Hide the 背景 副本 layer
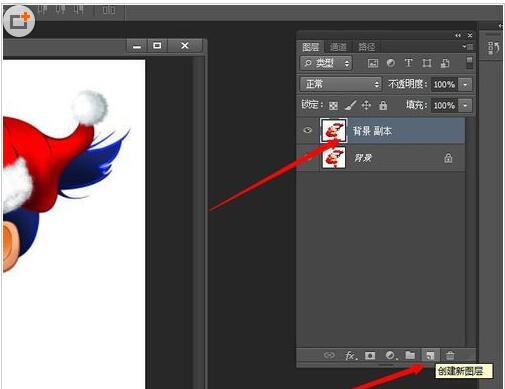 pyautogui.click(x=308, y=130)
